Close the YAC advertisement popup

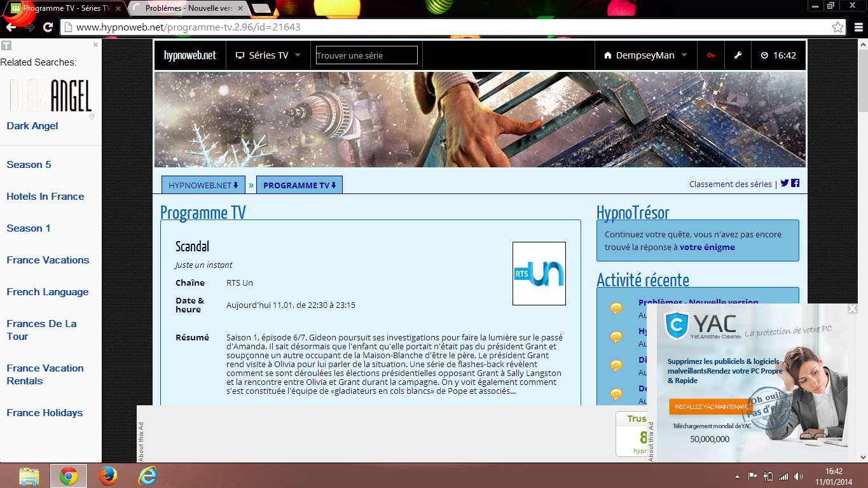(x=852, y=309)
